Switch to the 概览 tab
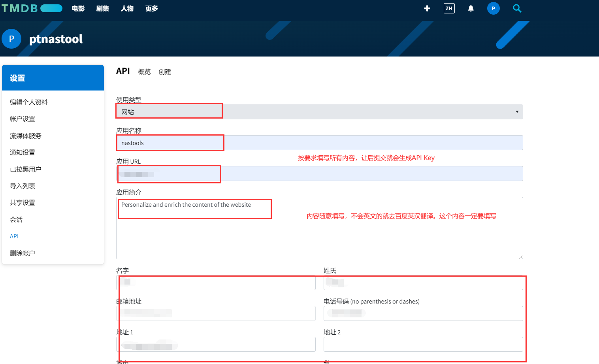Screen dimensions: 599x364 (x=144, y=72)
